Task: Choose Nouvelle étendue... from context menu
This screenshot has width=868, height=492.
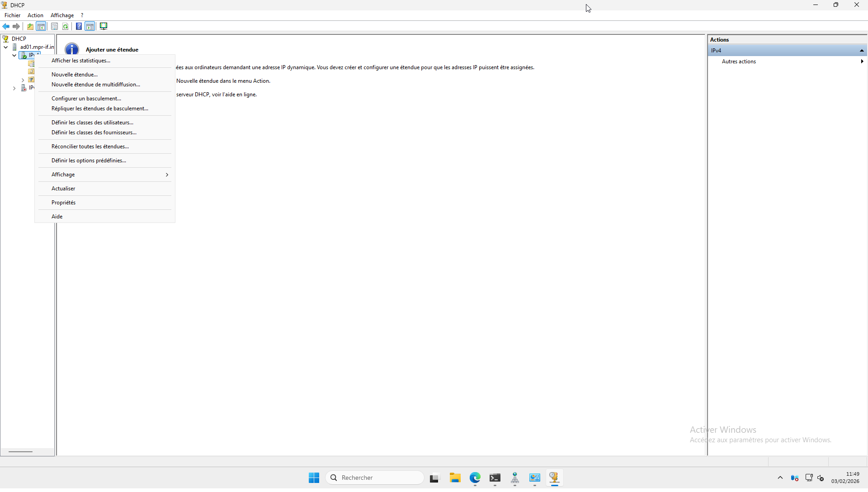Action: tap(75, 75)
